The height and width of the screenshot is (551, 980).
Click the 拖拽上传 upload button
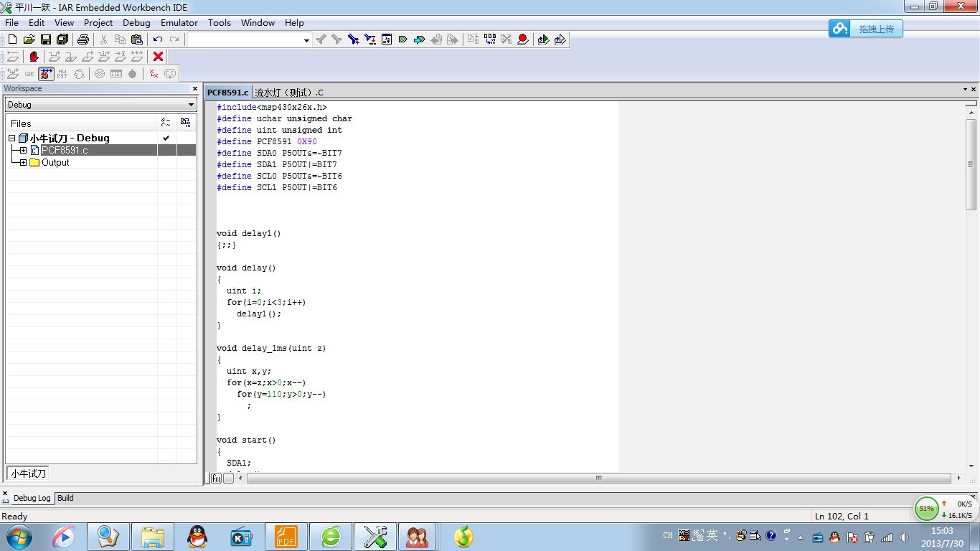(x=866, y=29)
